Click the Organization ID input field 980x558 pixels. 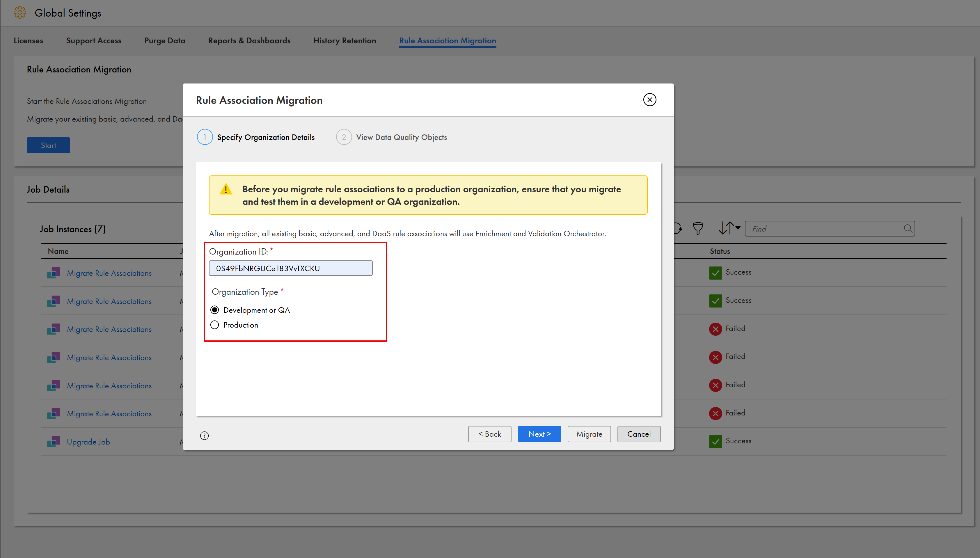click(290, 268)
